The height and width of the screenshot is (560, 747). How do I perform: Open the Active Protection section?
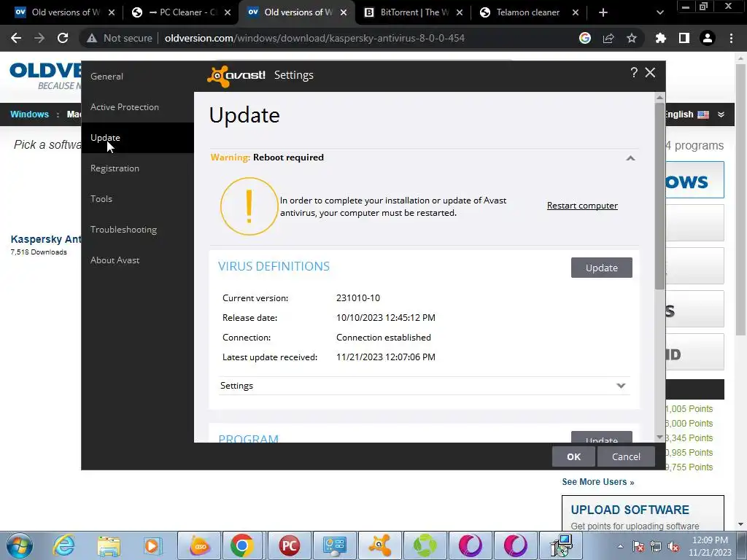click(137, 107)
